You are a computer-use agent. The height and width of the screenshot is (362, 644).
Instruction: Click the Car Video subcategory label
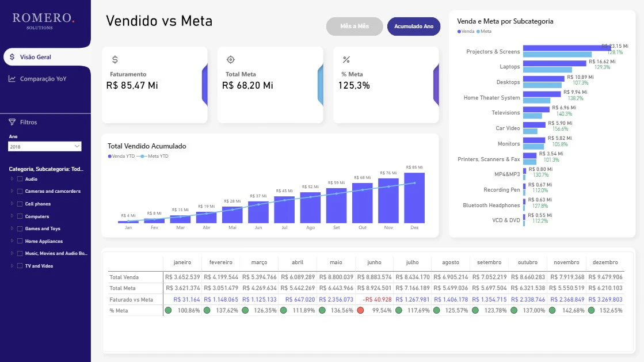coord(508,128)
